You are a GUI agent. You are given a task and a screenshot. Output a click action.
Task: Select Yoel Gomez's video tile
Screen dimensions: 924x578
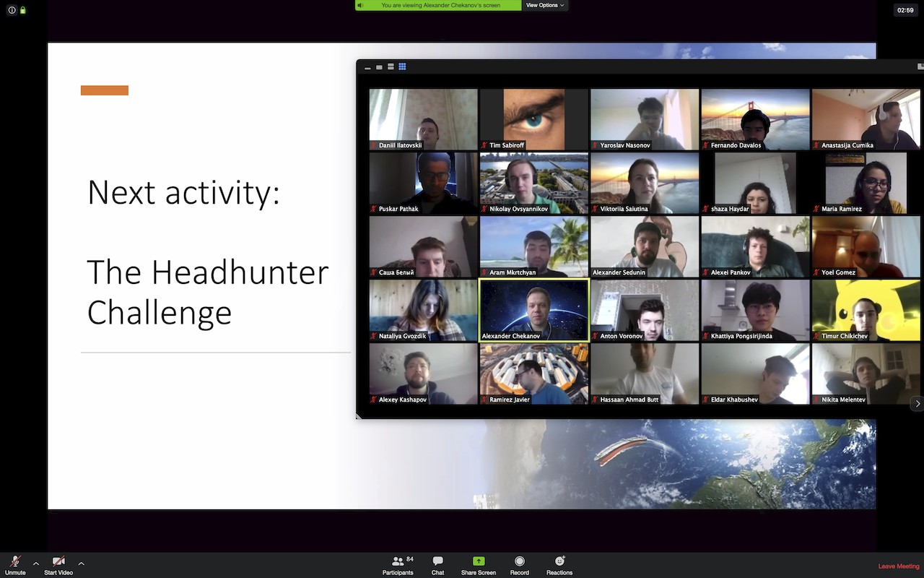[x=866, y=246]
